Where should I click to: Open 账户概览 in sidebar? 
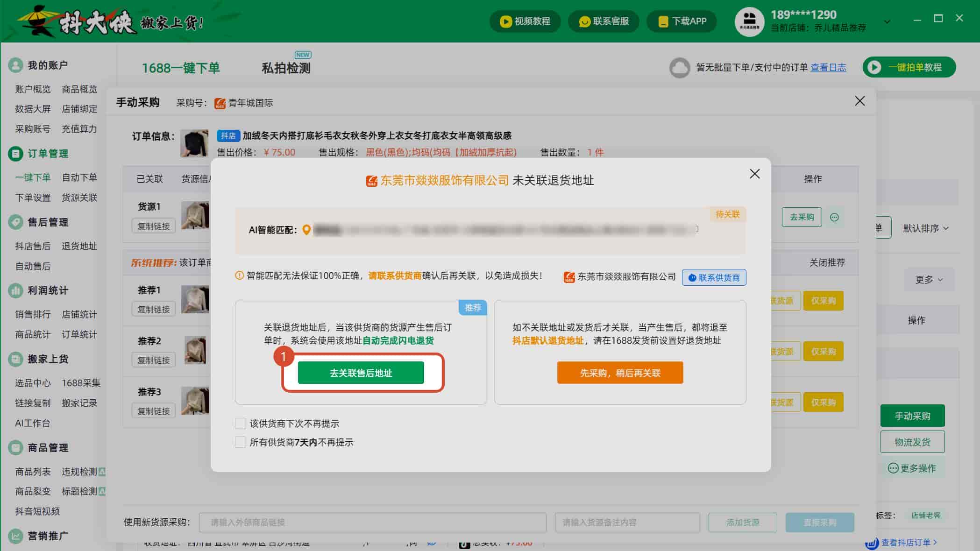click(33, 89)
